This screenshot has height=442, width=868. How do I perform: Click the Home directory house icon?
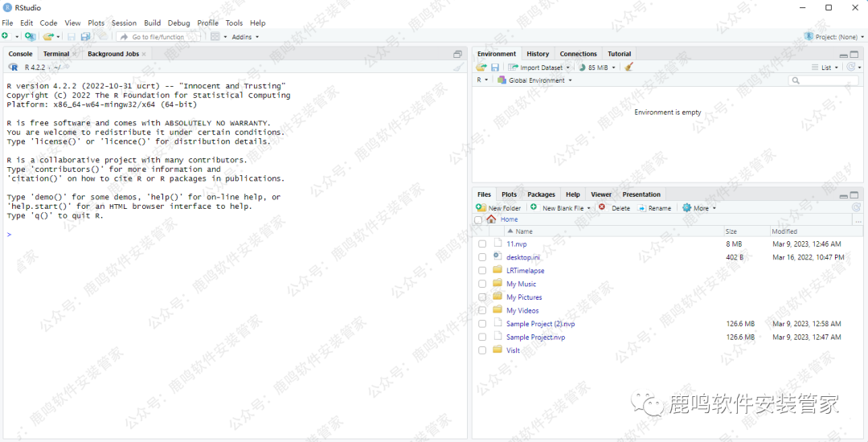pos(491,219)
